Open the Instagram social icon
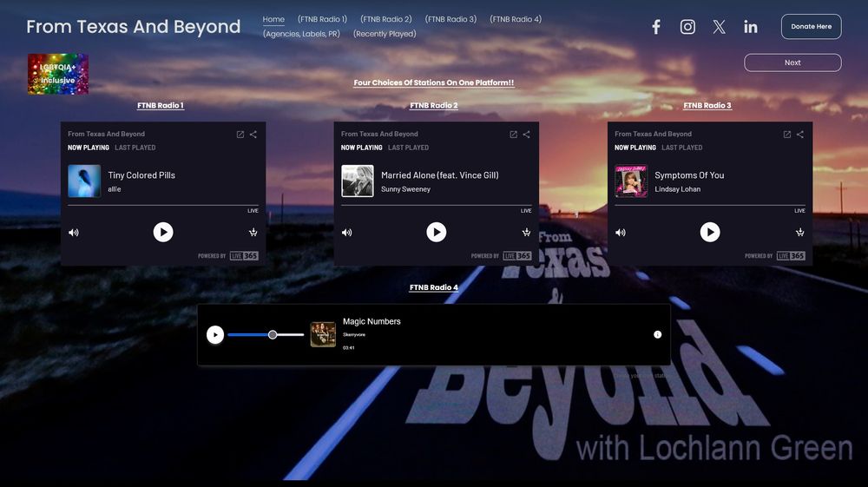868x487 pixels. [x=687, y=27]
